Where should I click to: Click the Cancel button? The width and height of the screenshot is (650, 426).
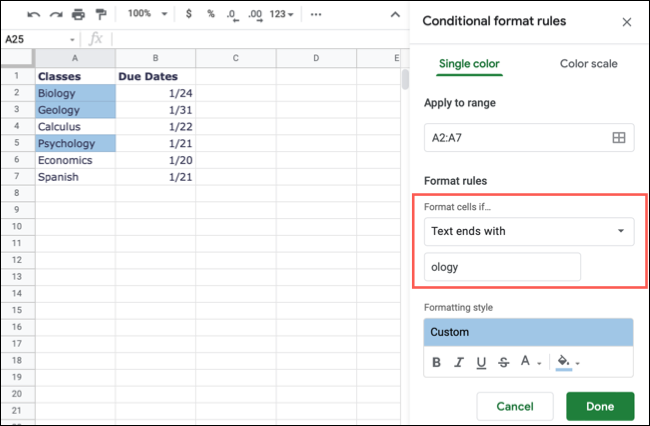pyautogui.click(x=515, y=405)
